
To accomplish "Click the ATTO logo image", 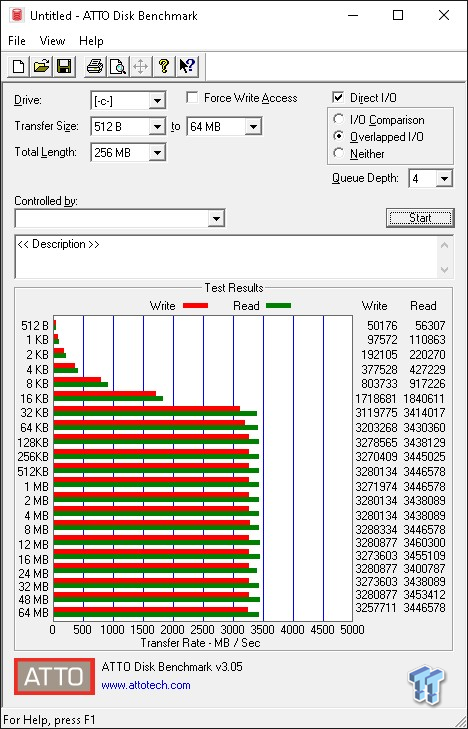I will (54, 676).
